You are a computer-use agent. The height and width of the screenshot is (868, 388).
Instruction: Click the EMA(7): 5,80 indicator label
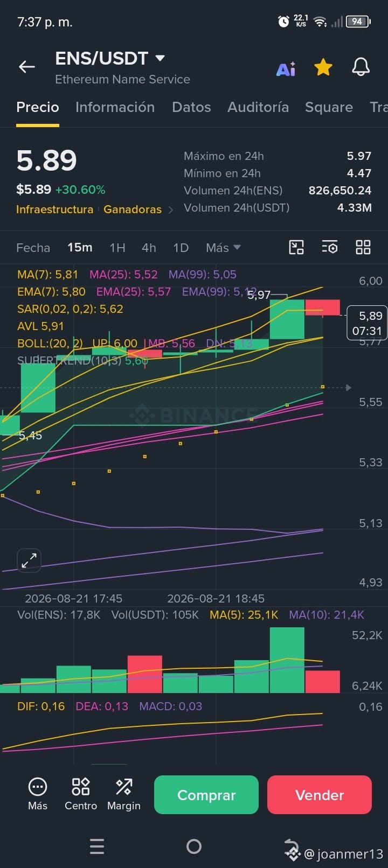click(x=51, y=291)
